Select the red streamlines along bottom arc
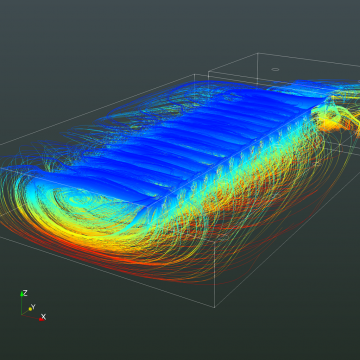 pos(100,258)
